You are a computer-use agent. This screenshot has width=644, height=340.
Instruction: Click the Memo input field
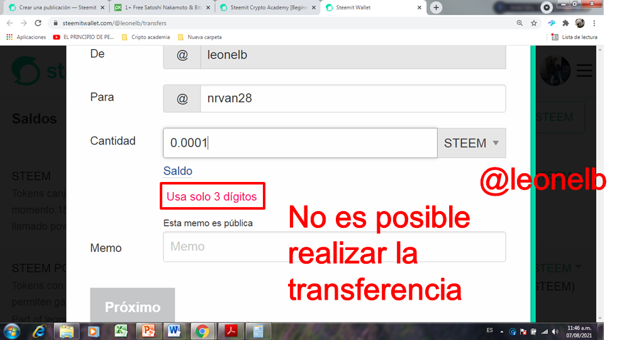point(335,247)
